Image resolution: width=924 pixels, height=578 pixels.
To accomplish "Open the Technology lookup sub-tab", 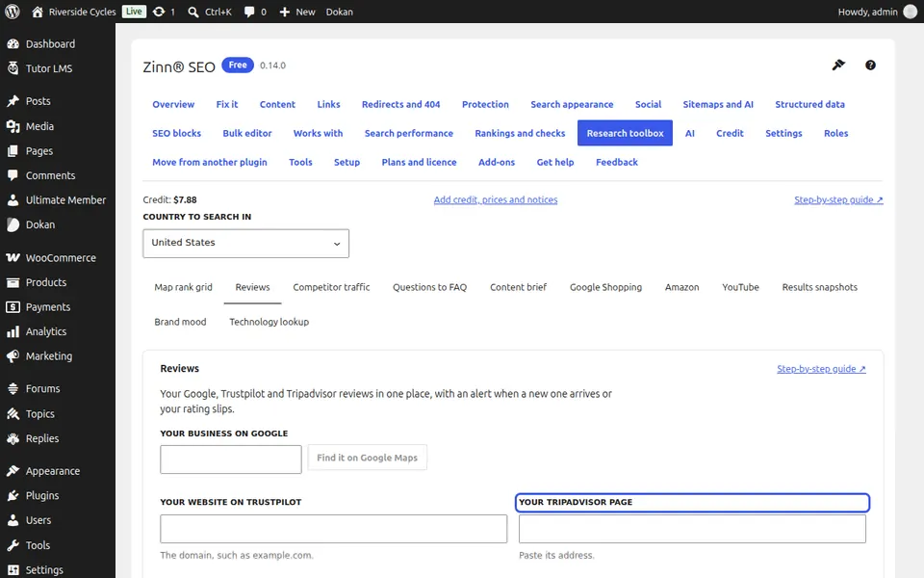I will pos(269,322).
